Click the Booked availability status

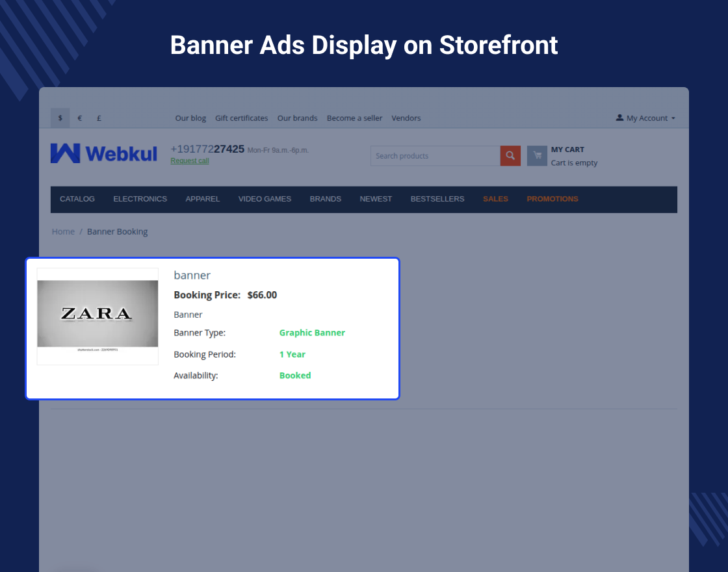coord(295,376)
